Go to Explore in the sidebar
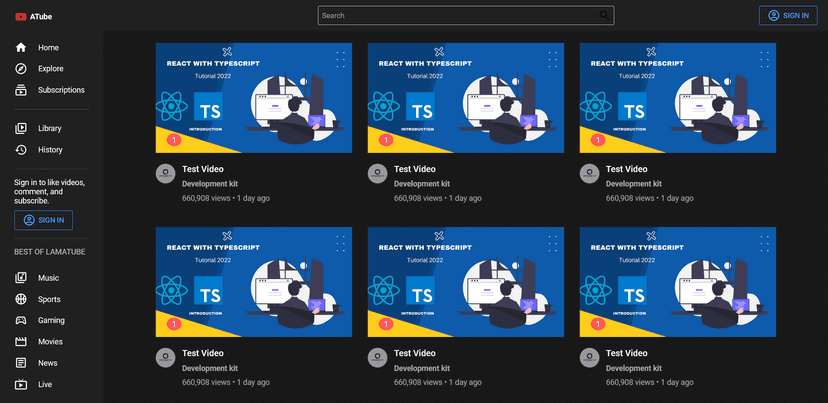The width and height of the screenshot is (828, 403). pyautogui.click(x=51, y=69)
